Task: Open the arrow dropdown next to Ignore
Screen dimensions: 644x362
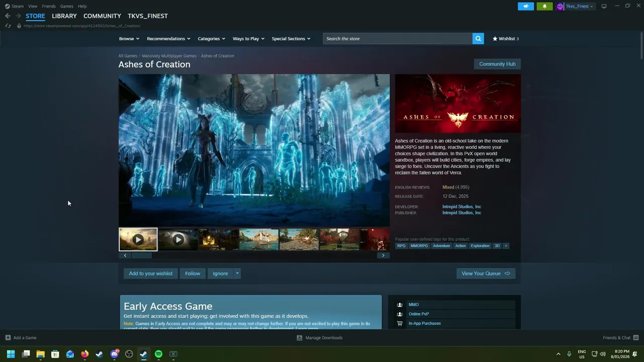Action: 237,274
